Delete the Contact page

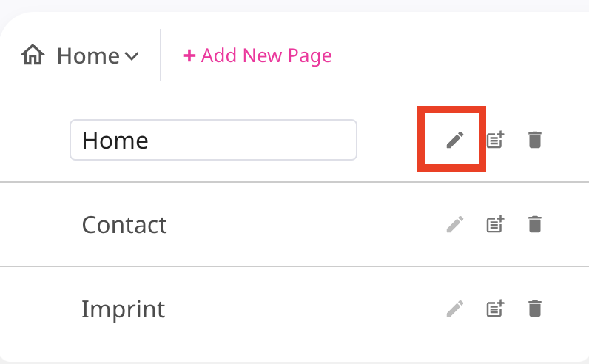click(x=534, y=224)
